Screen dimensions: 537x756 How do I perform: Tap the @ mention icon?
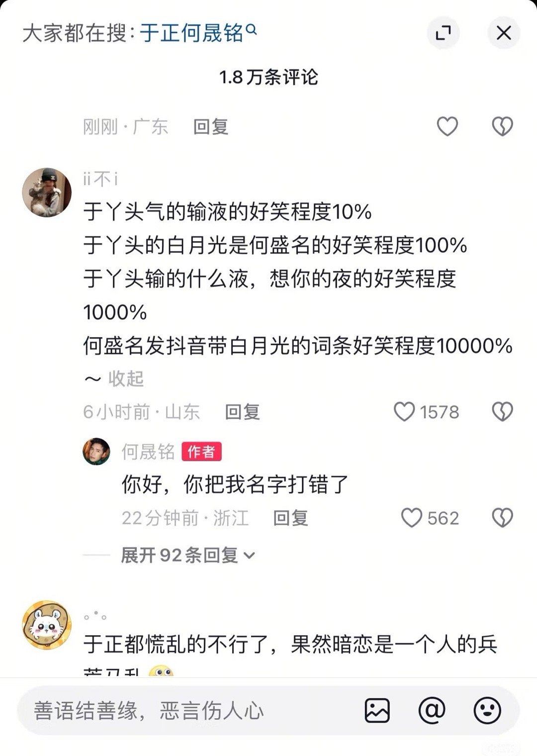click(x=432, y=710)
